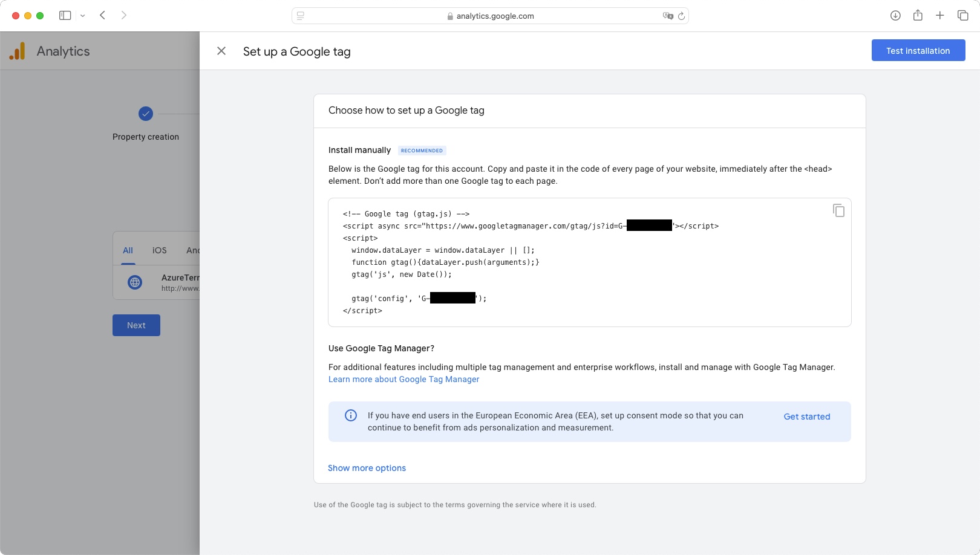The width and height of the screenshot is (980, 555).
Task: Click the Analytics product name
Action: point(63,51)
